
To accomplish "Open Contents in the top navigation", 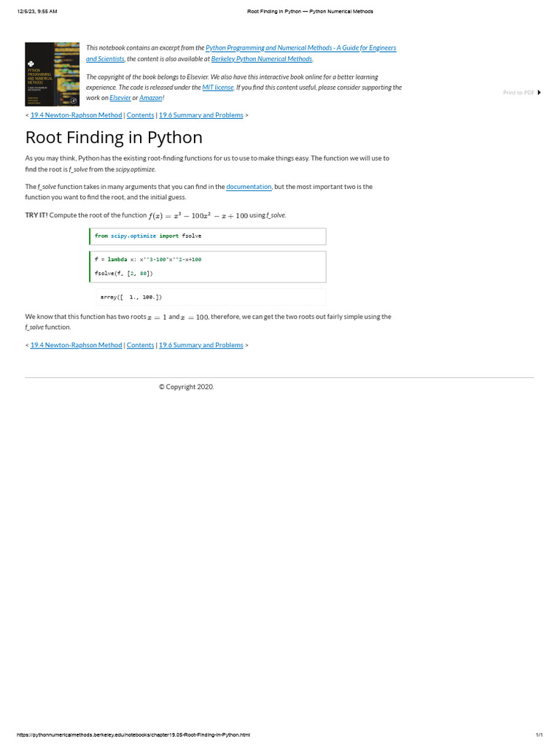I will point(140,115).
